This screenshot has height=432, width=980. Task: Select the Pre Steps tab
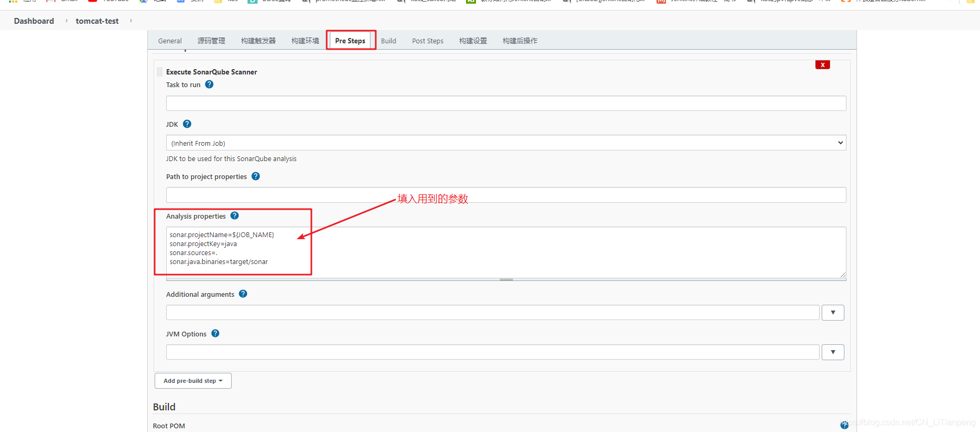[350, 41]
